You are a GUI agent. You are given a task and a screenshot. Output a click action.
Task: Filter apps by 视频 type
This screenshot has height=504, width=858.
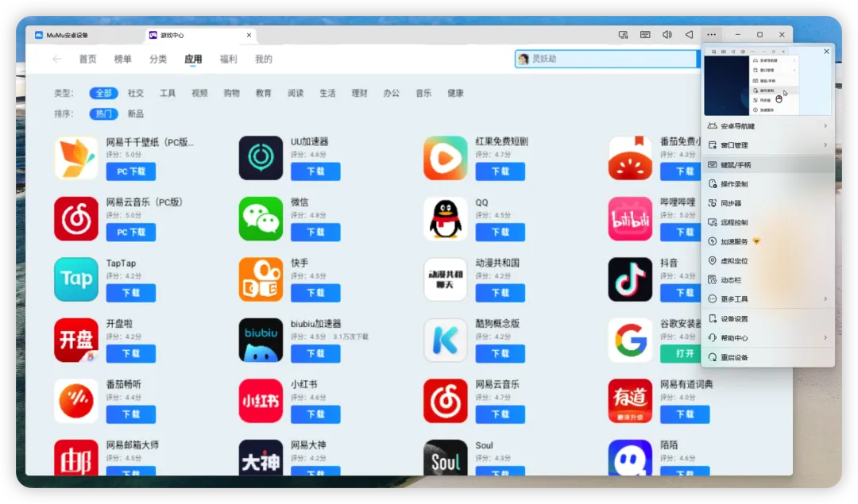199,93
